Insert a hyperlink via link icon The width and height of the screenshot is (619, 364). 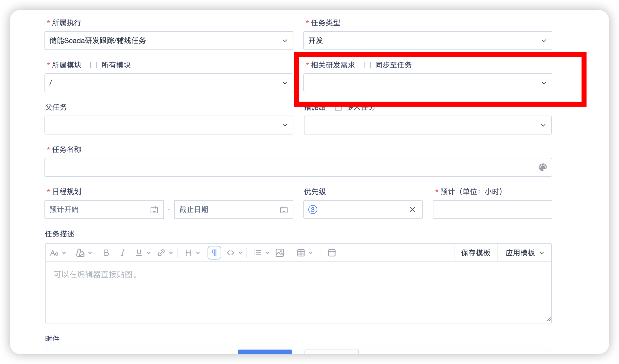[161, 253]
